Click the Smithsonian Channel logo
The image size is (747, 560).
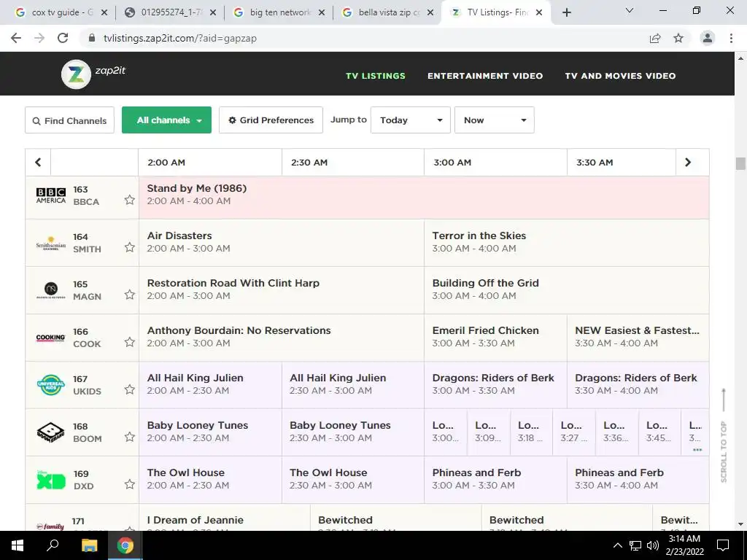[51, 244]
